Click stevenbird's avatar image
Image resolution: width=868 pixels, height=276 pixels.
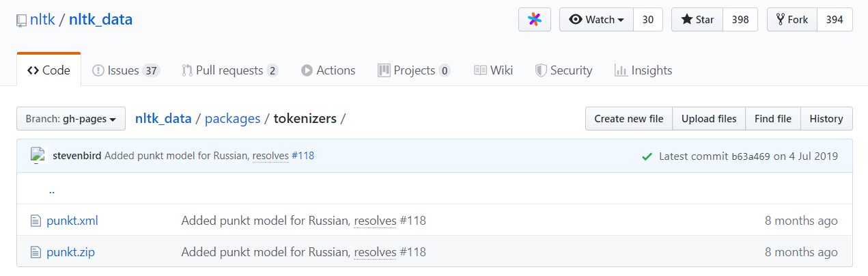coord(38,155)
